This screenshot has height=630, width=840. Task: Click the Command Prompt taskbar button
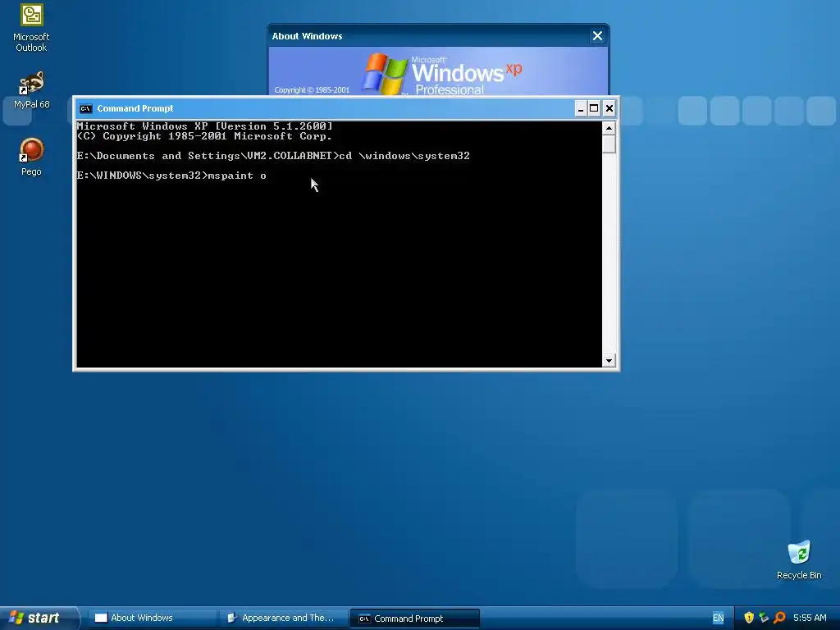pyautogui.click(x=414, y=619)
